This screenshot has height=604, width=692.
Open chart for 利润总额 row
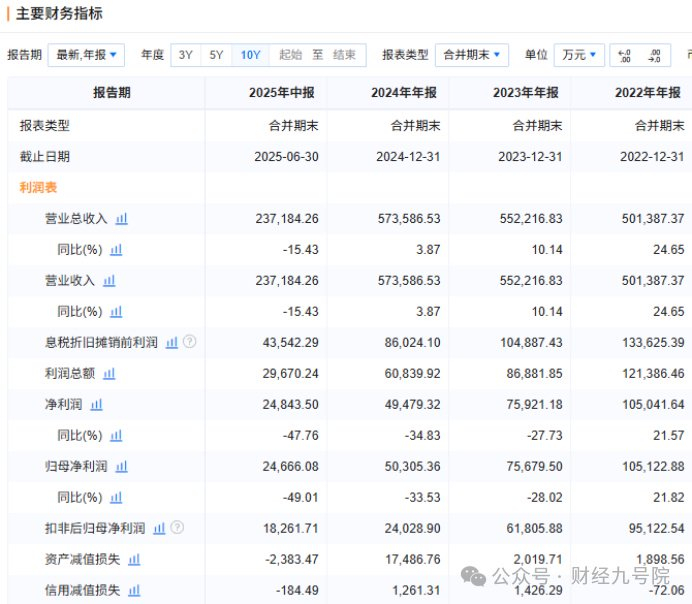109,373
